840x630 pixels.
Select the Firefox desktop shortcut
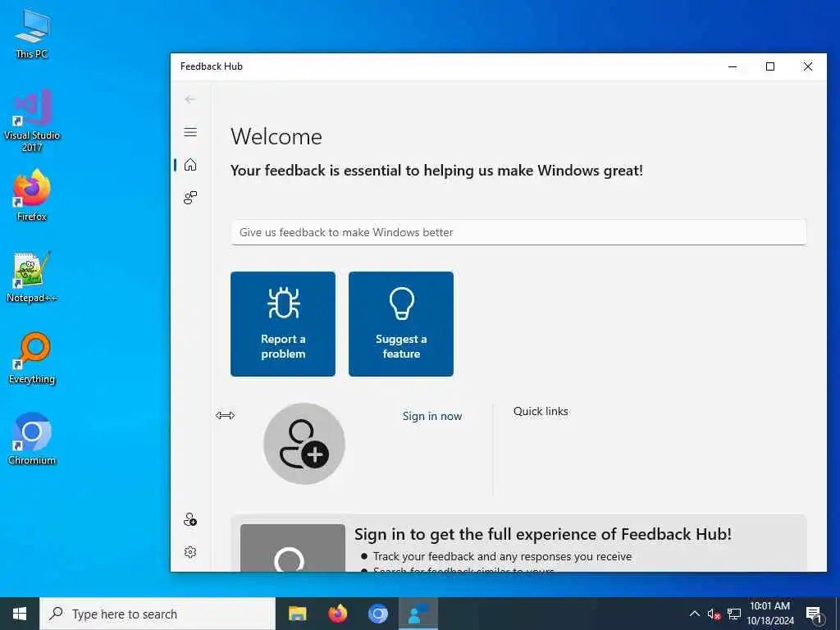click(x=32, y=195)
